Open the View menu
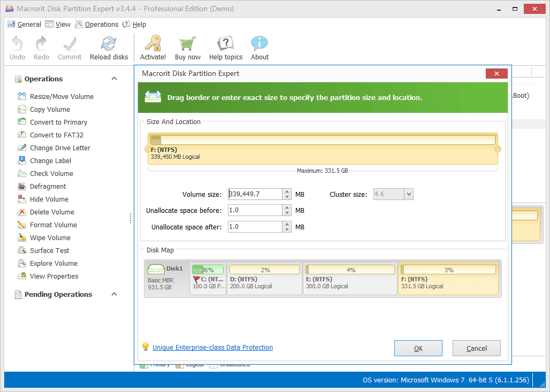Image resolution: width=550 pixels, height=392 pixels. [x=63, y=25]
